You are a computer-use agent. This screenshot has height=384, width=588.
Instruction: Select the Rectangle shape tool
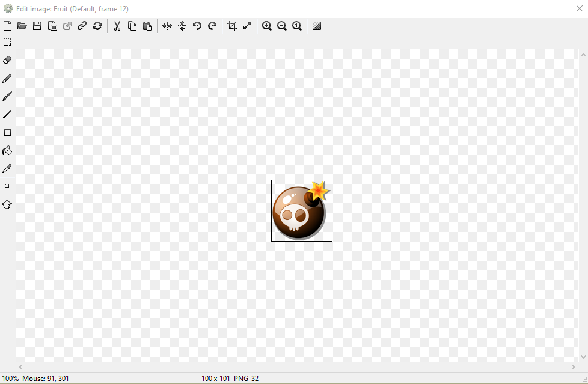coord(7,132)
